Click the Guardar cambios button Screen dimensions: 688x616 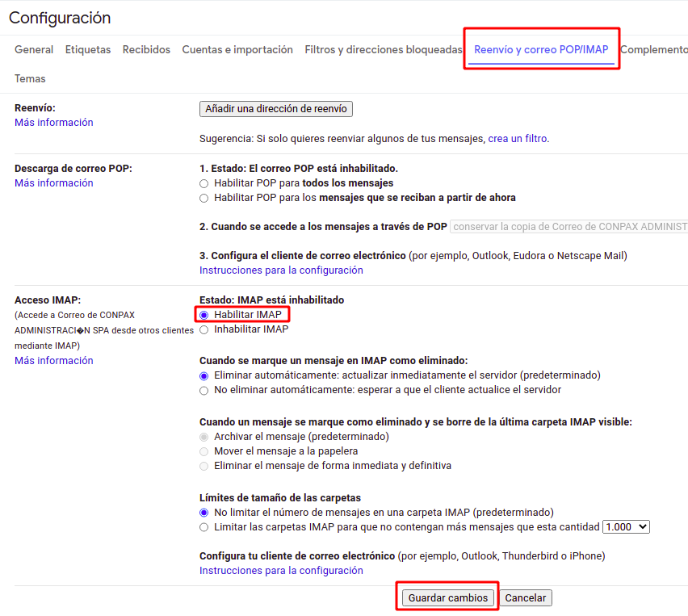[x=448, y=598]
